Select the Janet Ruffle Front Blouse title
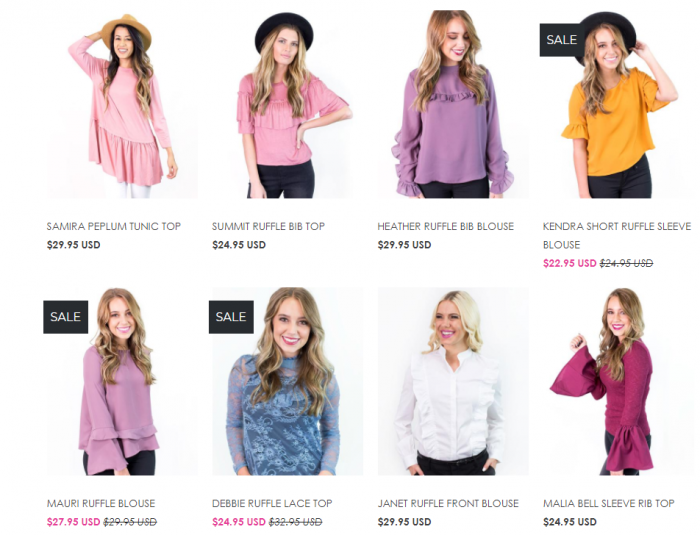The width and height of the screenshot is (700, 535). [x=448, y=503]
